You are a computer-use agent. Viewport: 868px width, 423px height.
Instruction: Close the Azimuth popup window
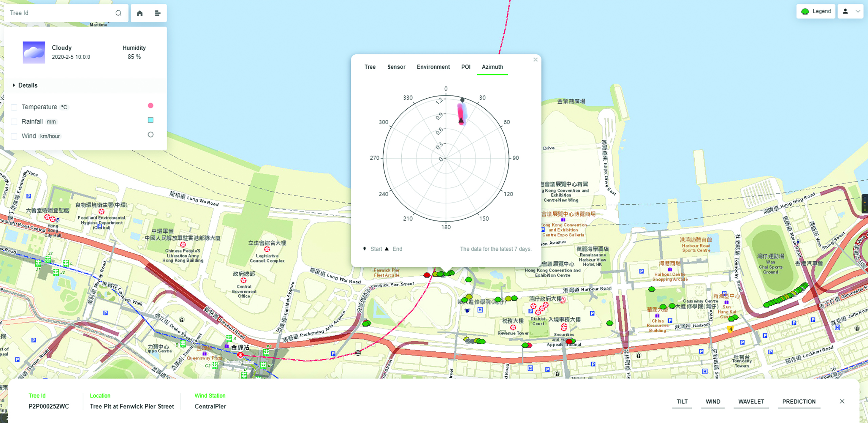tap(535, 60)
